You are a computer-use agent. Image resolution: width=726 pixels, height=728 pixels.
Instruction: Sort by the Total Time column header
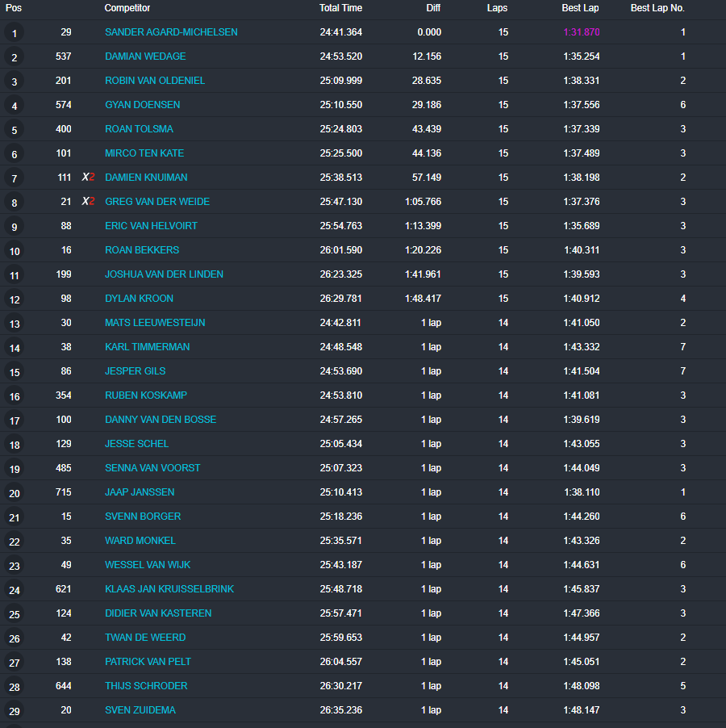[340, 8]
